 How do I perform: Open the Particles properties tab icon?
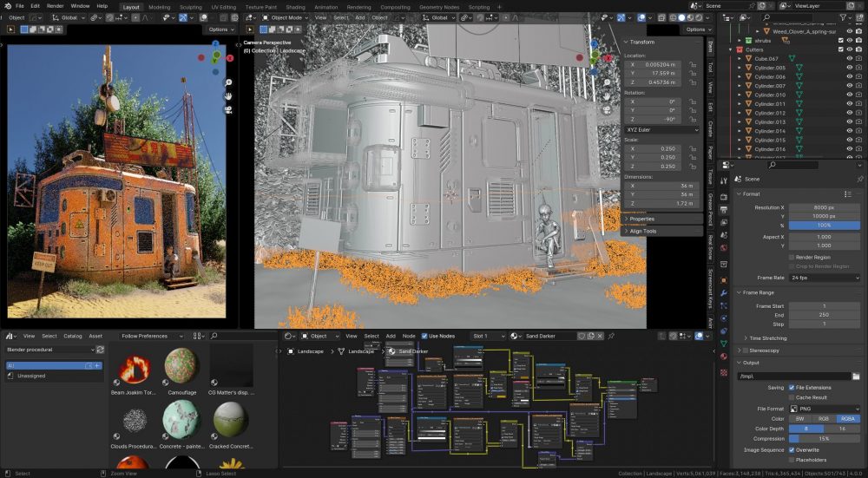pos(724,305)
